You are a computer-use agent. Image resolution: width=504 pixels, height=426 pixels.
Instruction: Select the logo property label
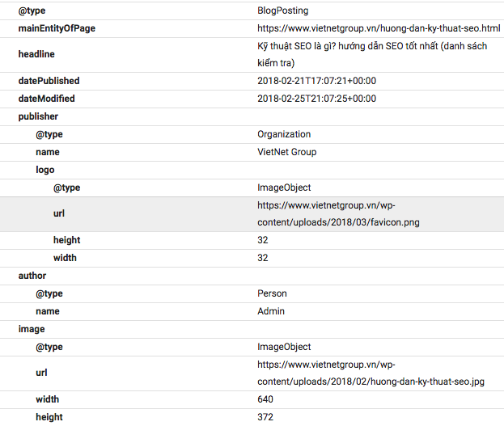click(x=45, y=170)
